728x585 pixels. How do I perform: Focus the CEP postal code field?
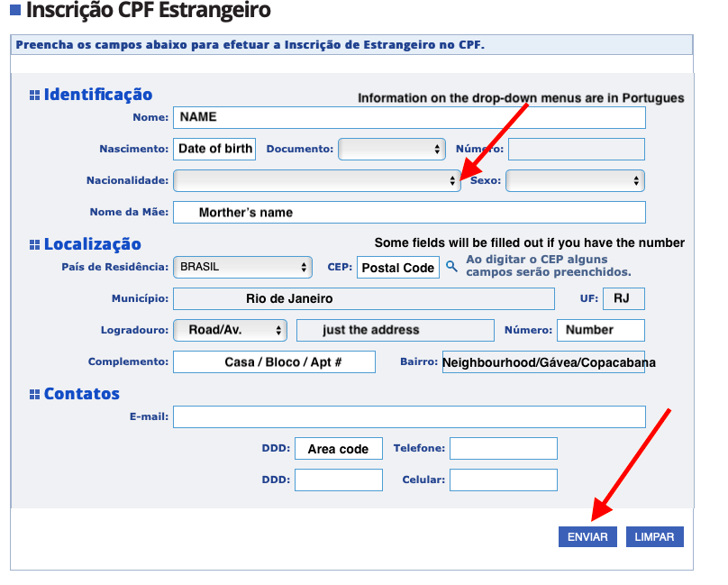[x=398, y=267]
